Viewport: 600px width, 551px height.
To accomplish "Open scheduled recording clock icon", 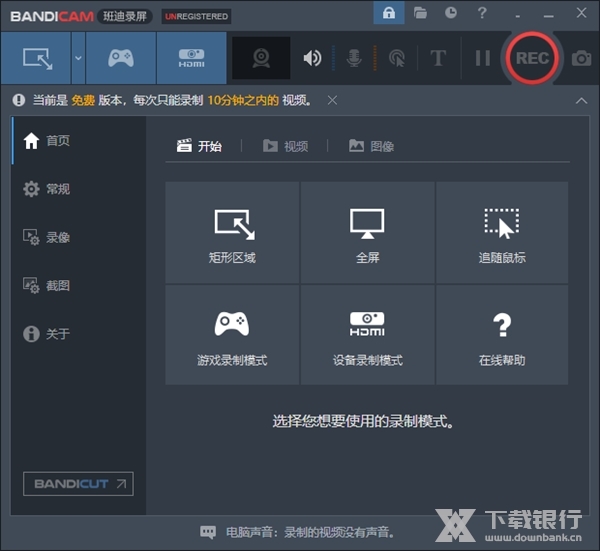I will pos(451,13).
